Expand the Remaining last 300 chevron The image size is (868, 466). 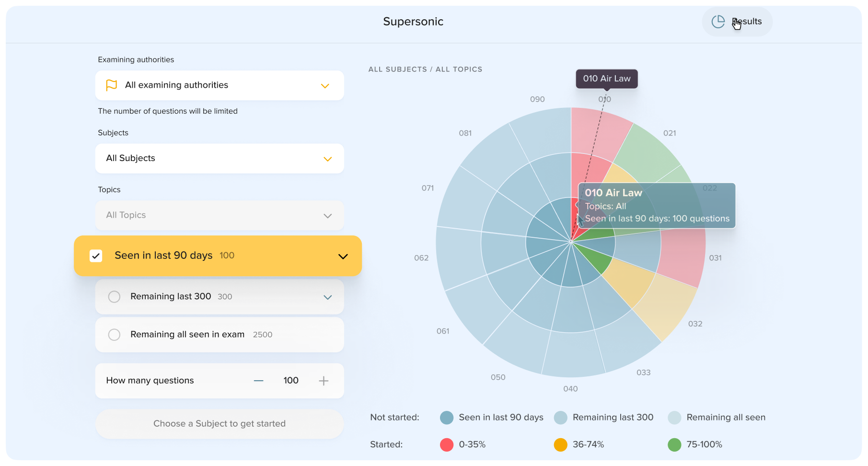(327, 297)
